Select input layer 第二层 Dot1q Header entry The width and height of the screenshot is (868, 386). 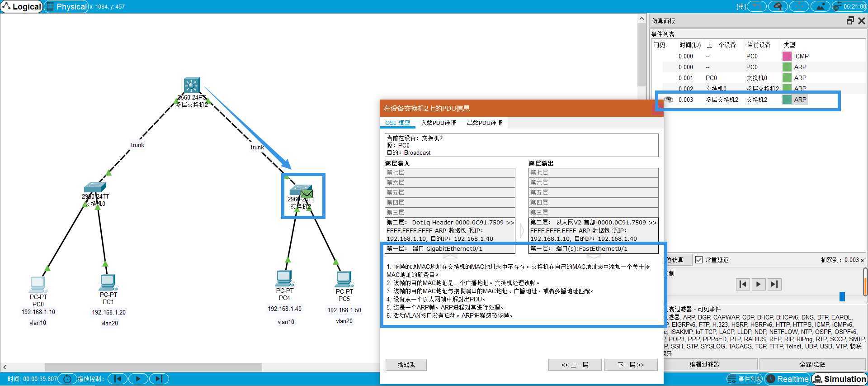pyautogui.click(x=450, y=230)
